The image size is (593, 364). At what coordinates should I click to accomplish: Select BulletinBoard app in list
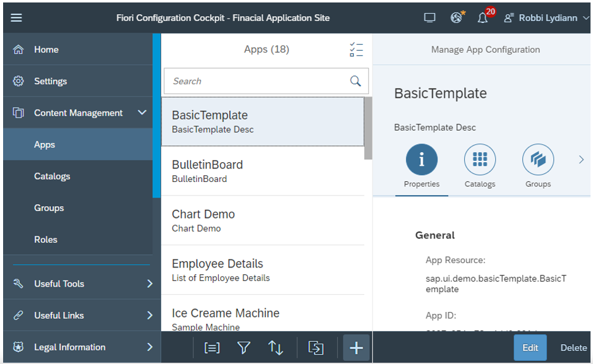(263, 171)
